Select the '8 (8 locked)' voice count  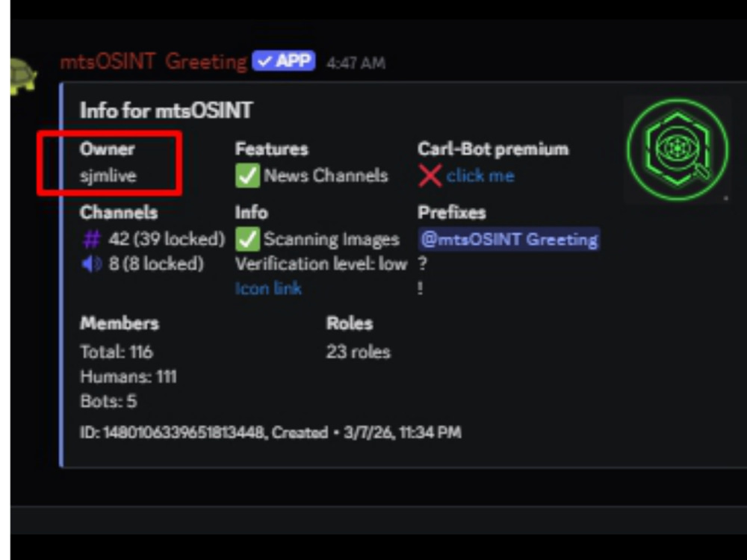156,264
